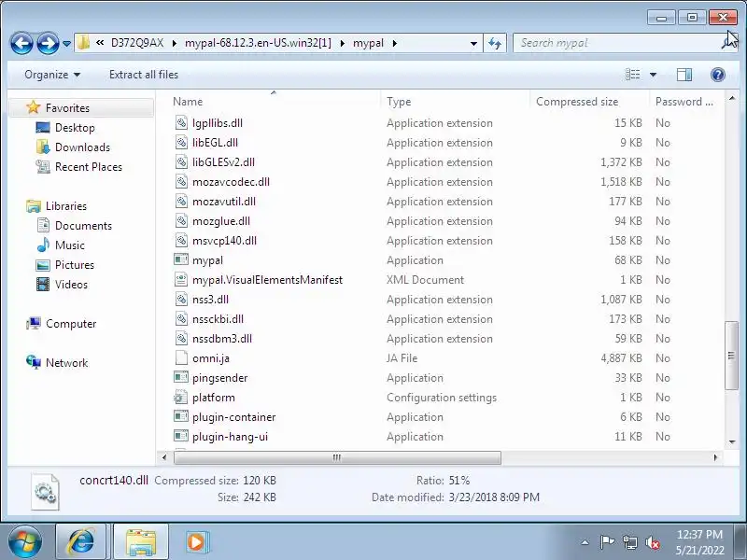
Task: Open Documents library
Action: tap(83, 225)
